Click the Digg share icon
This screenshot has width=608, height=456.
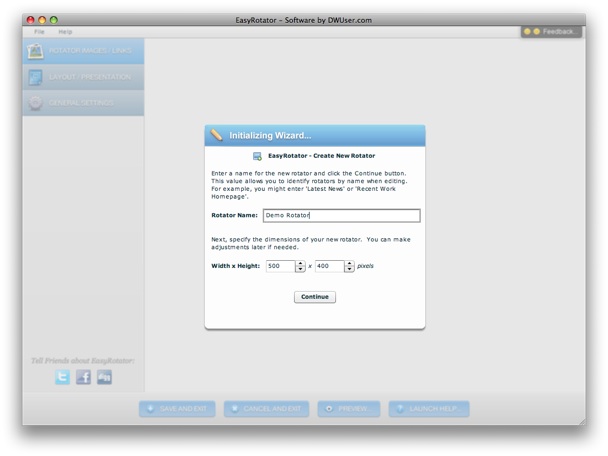[x=105, y=377]
